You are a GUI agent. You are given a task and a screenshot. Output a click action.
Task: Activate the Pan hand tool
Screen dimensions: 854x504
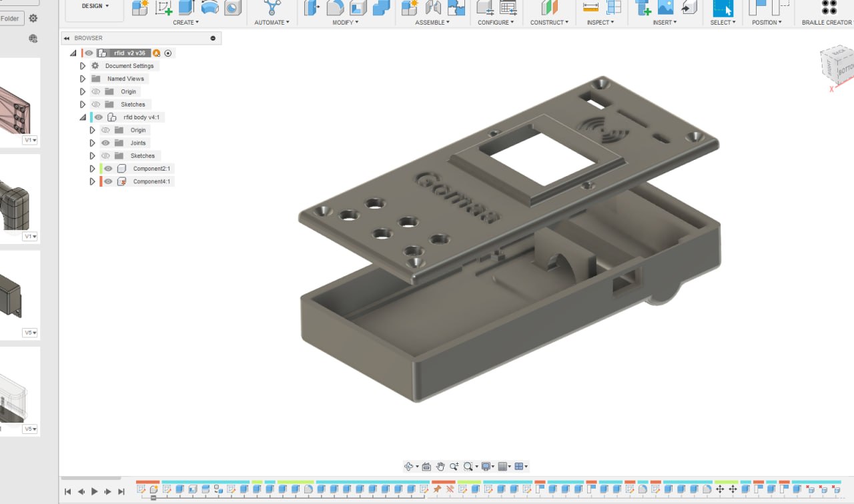tap(440, 467)
